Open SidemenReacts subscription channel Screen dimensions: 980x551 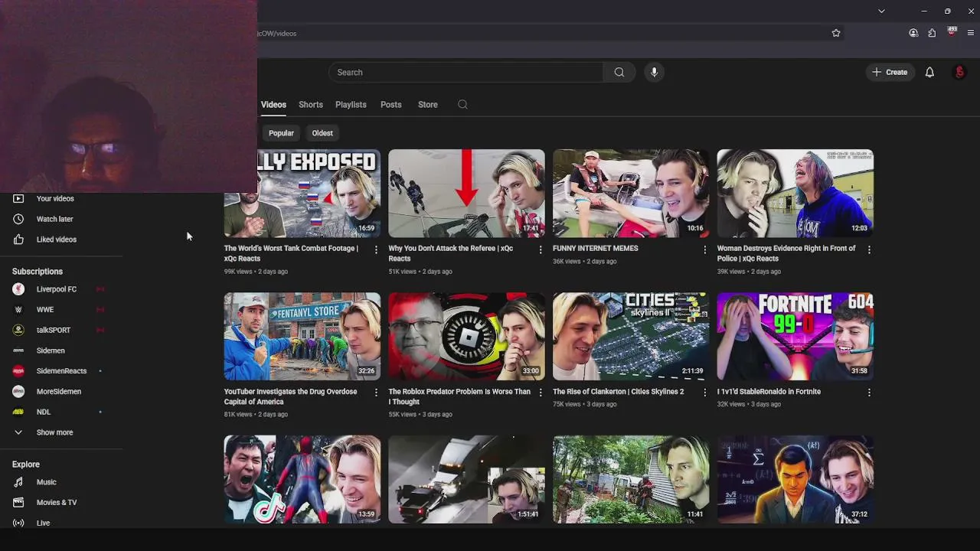61,371
